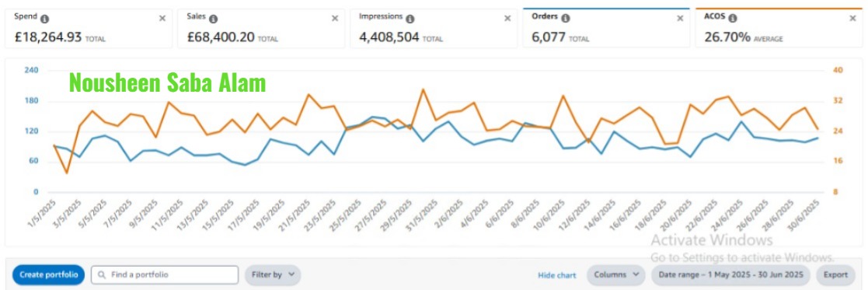Click the 6,077 orders total
This screenshot has width=868, height=290.
tap(549, 37)
